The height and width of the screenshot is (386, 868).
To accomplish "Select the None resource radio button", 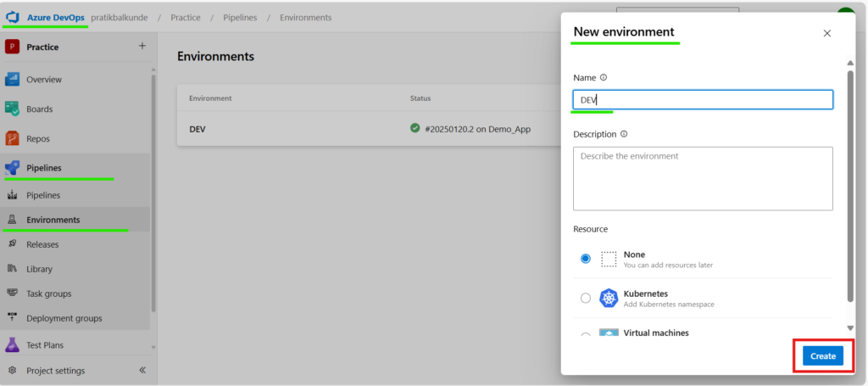I will point(586,259).
